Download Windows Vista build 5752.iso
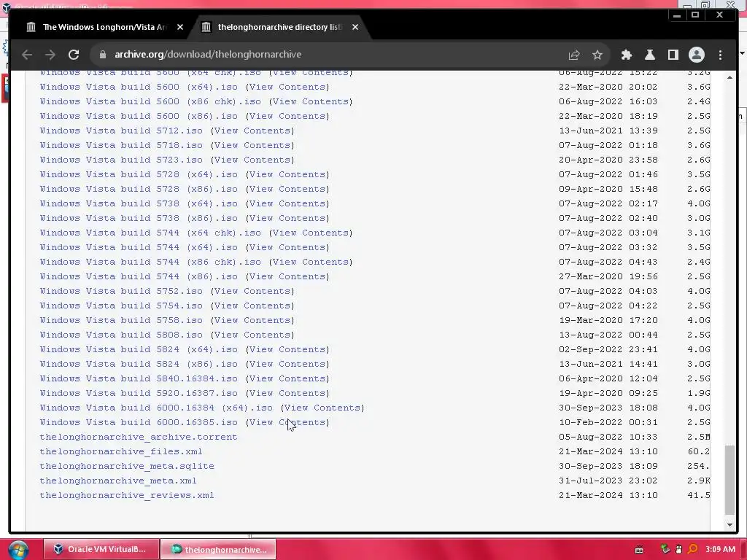Image resolution: width=747 pixels, height=560 pixels. (121, 291)
